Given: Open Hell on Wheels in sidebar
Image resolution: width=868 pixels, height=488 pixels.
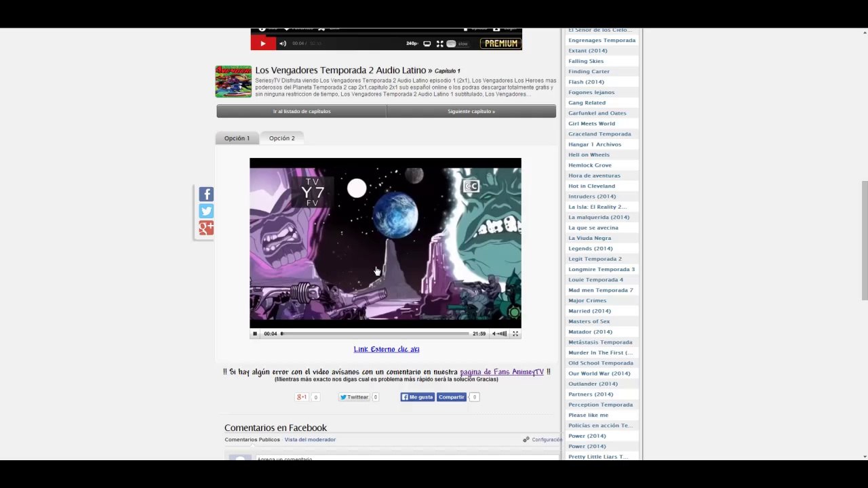Looking at the screenshot, I should [x=589, y=155].
